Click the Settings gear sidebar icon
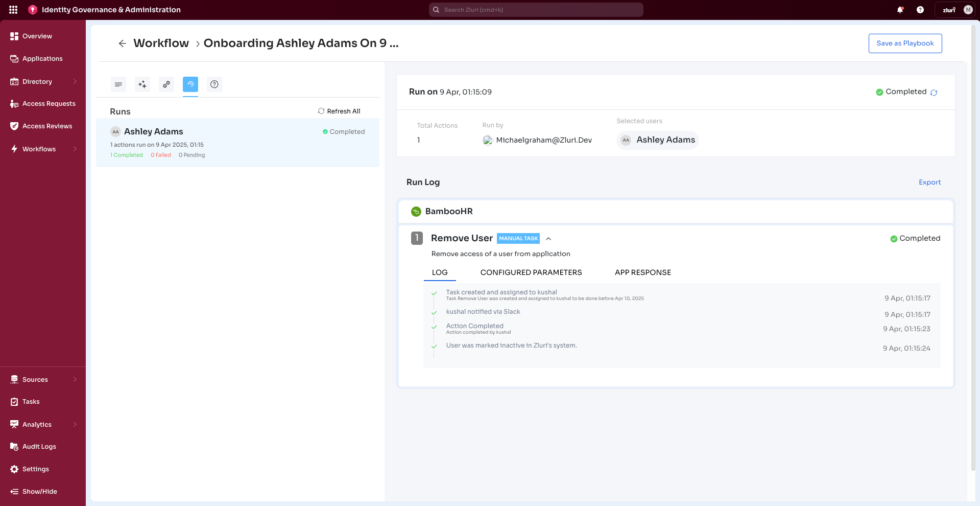This screenshot has height=506, width=980. (14, 469)
